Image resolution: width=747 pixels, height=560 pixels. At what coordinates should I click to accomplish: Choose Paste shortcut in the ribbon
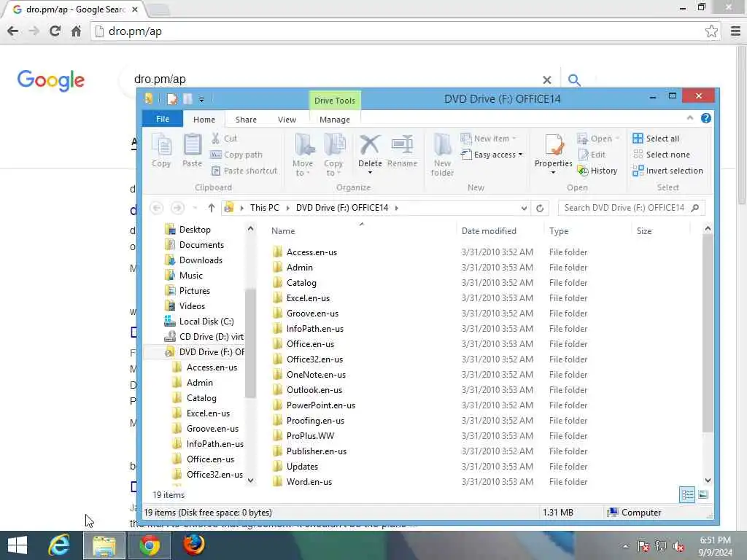tap(244, 171)
